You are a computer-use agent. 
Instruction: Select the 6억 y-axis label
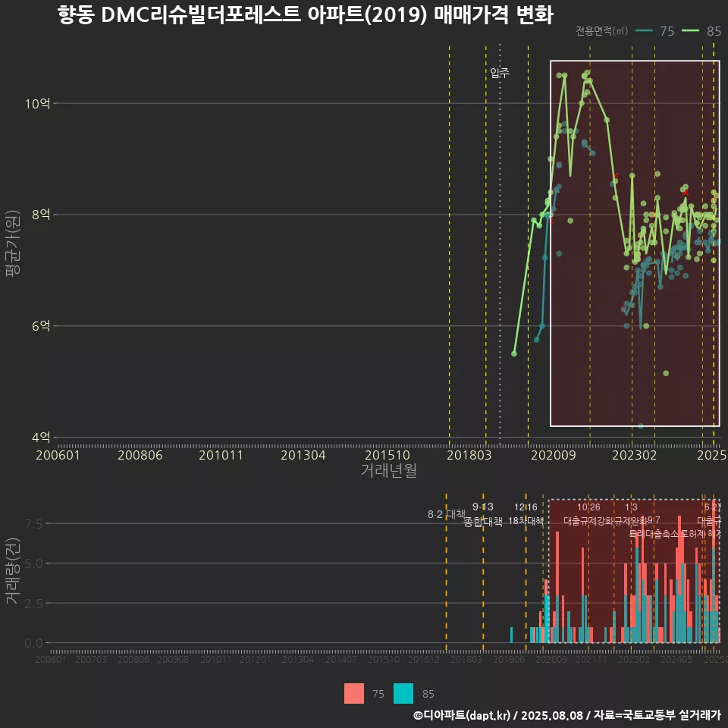click(x=41, y=325)
